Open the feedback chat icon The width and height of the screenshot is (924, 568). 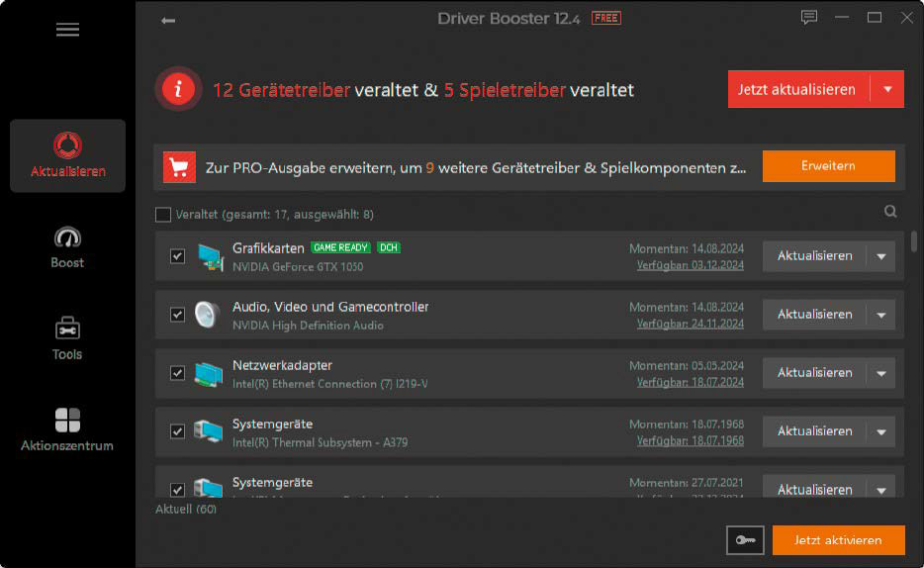tap(808, 18)
